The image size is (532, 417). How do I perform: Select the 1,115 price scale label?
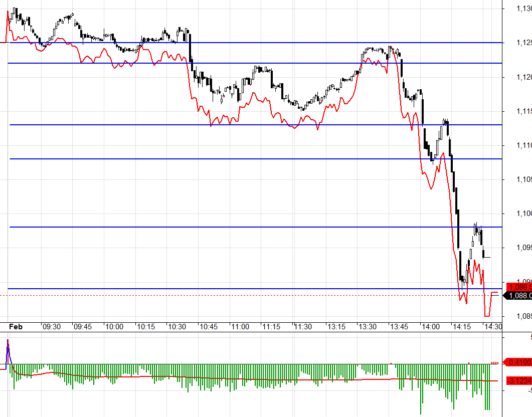tap(523, 111)
